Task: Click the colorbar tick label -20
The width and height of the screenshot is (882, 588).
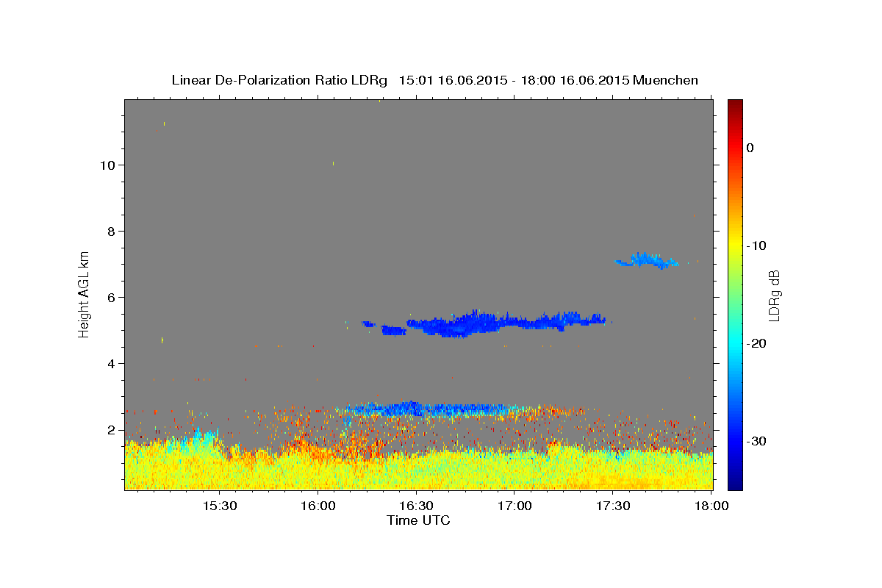Action: pyautogui.click(x=756, y=343)
